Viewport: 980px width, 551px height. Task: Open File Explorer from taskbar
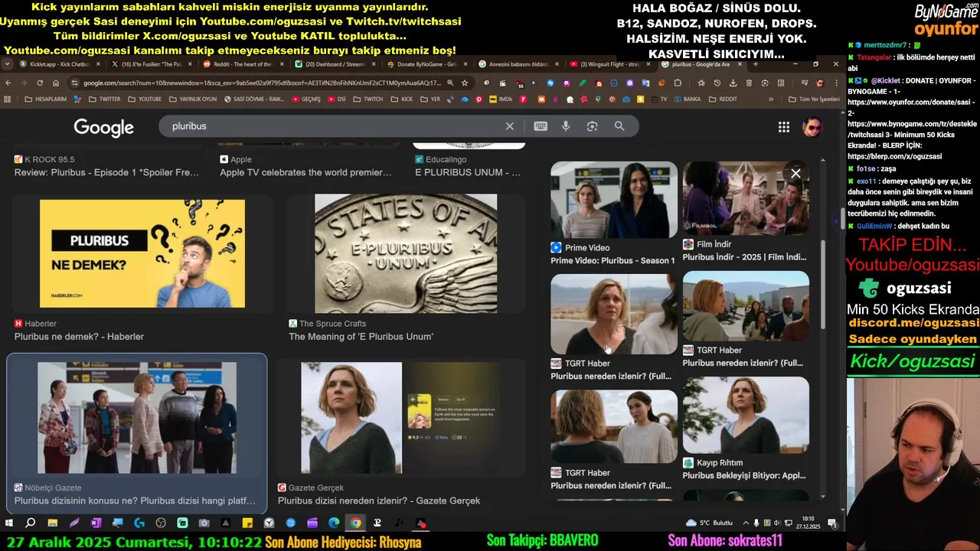coord(52,523)
